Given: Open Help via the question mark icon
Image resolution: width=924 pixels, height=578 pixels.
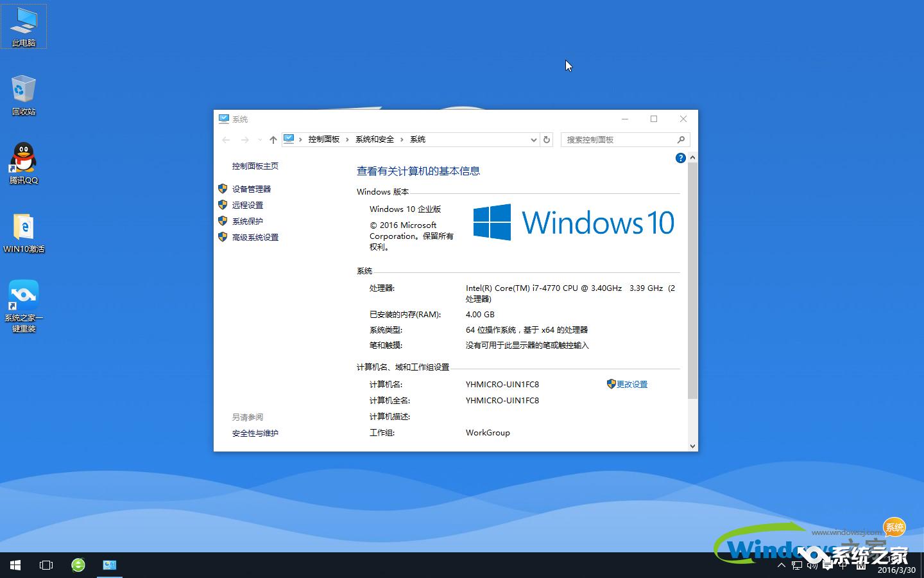Looking at the screenshot, I should [x=680, y=157].
